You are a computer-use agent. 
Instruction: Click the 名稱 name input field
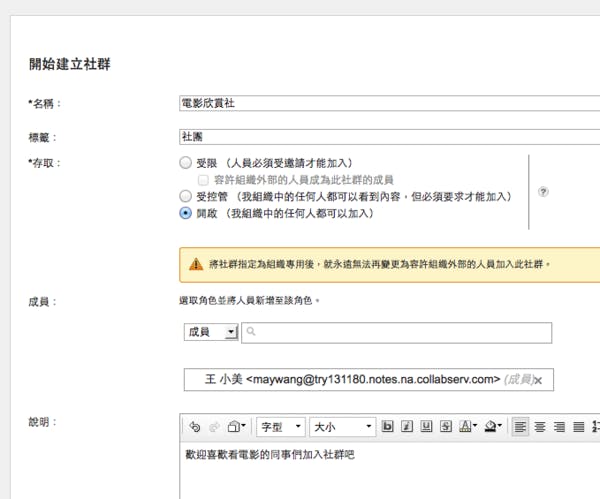[388, 102]
